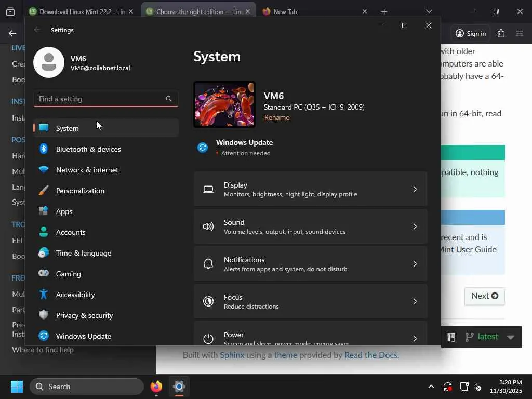Open the Sound settings row
The width and height of the screenshot is (532, 399).
[311, 227]
